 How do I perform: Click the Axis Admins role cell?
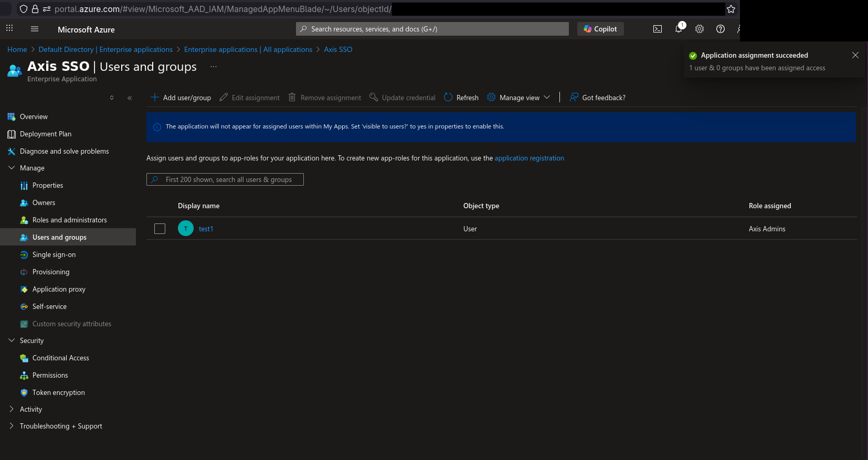click(767, 229)
